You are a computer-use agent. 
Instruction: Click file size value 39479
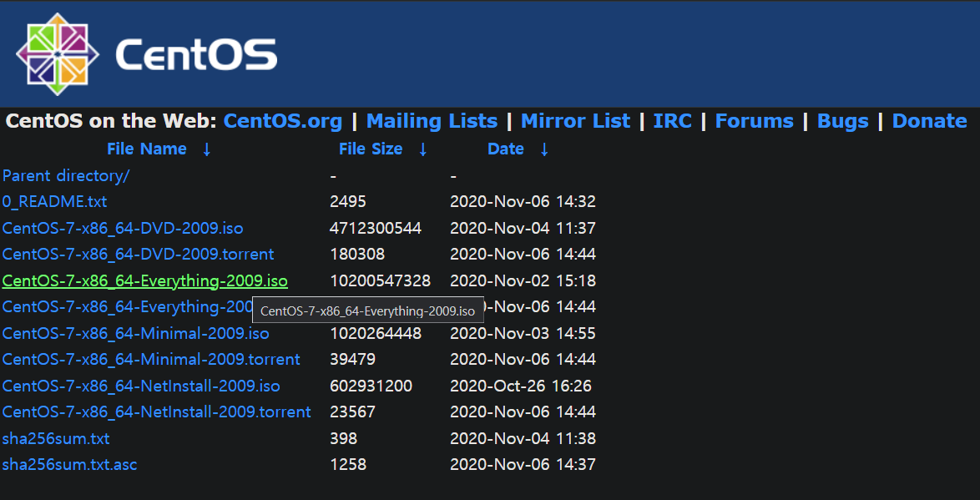pos(352,360)
